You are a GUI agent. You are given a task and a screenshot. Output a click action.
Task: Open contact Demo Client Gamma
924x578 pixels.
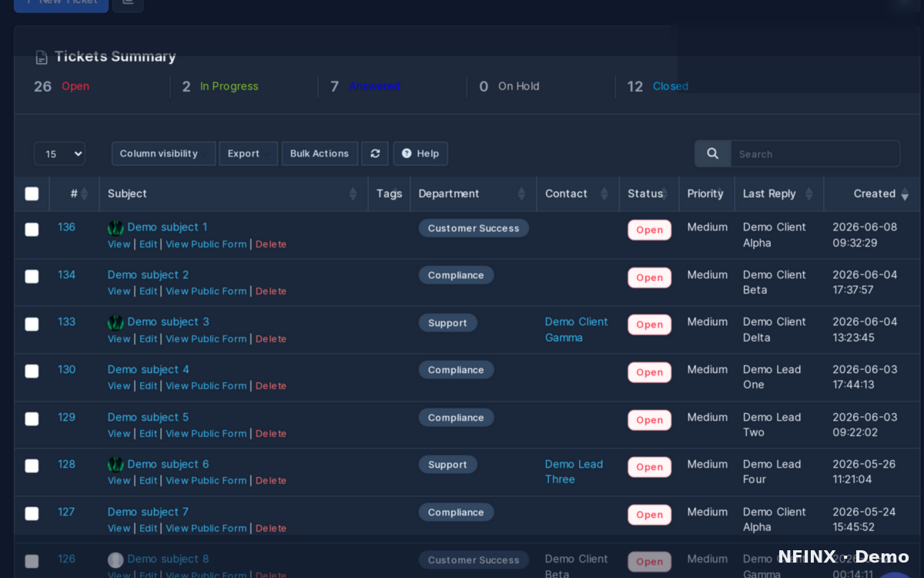point(577,330)
